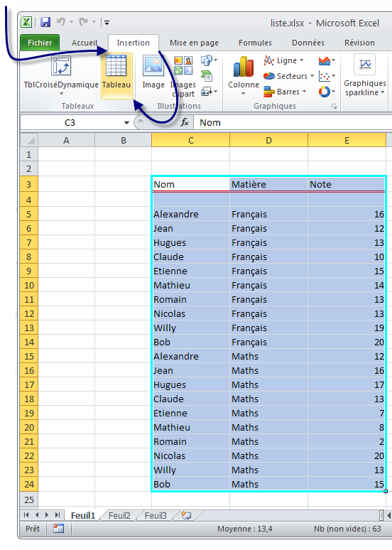Go to first sheet navigation arrow
This screenshot has width=392, height=550.
click(x=26, y=515)
